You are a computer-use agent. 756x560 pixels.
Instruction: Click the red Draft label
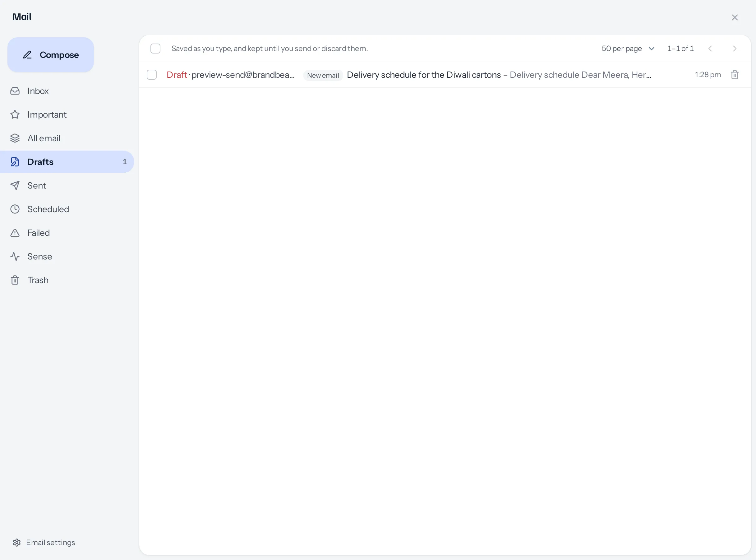coord(177,75)
